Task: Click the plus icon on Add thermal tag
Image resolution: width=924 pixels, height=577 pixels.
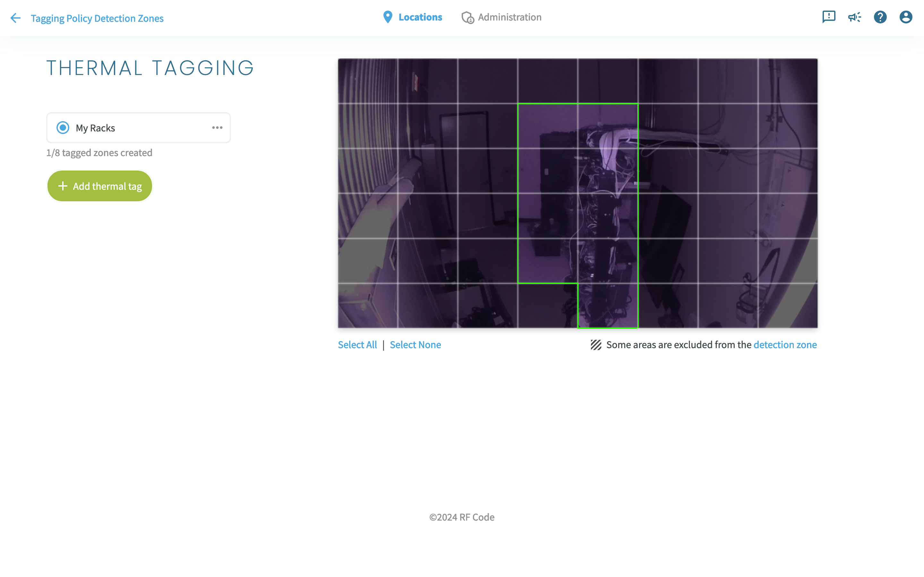Action: (63, 186)
